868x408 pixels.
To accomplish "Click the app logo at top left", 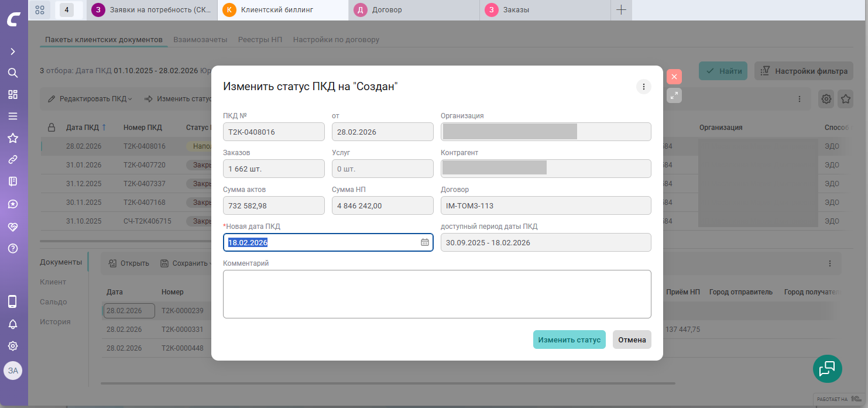I will tap(13, 19).
